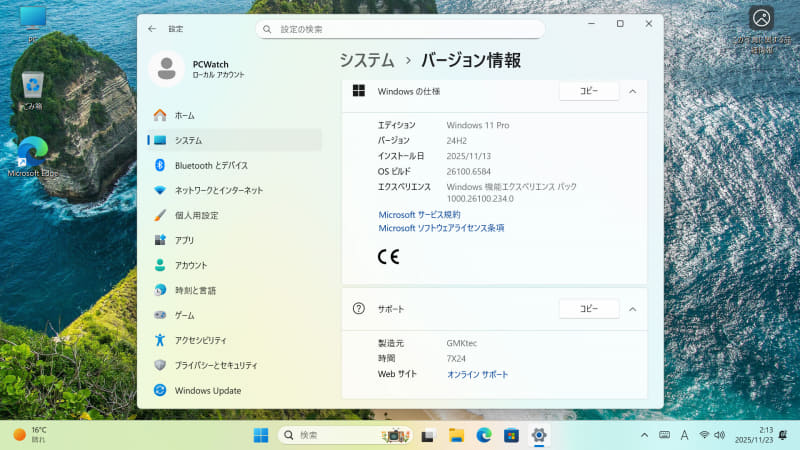800x450 pixels.
Task: Open アプリ settings page
Action: [235, 240]
